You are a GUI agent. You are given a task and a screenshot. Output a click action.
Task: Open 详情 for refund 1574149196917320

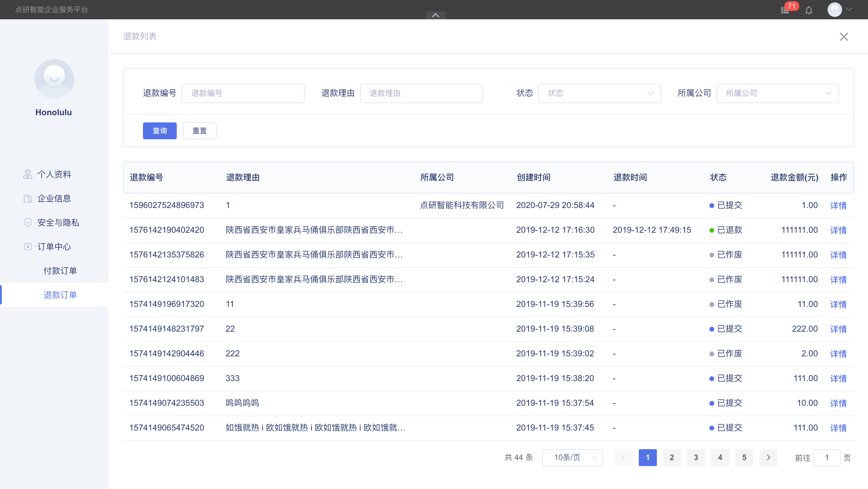(838, 304)
